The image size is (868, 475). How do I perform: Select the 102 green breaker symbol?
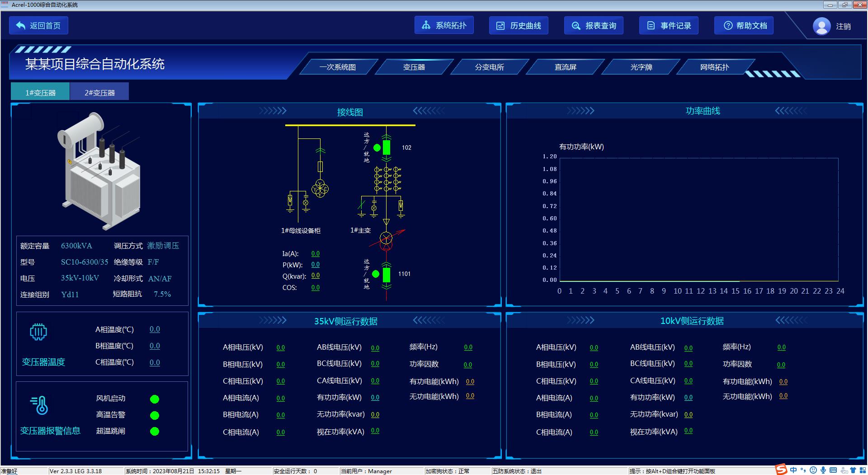(x=387, y=147)
